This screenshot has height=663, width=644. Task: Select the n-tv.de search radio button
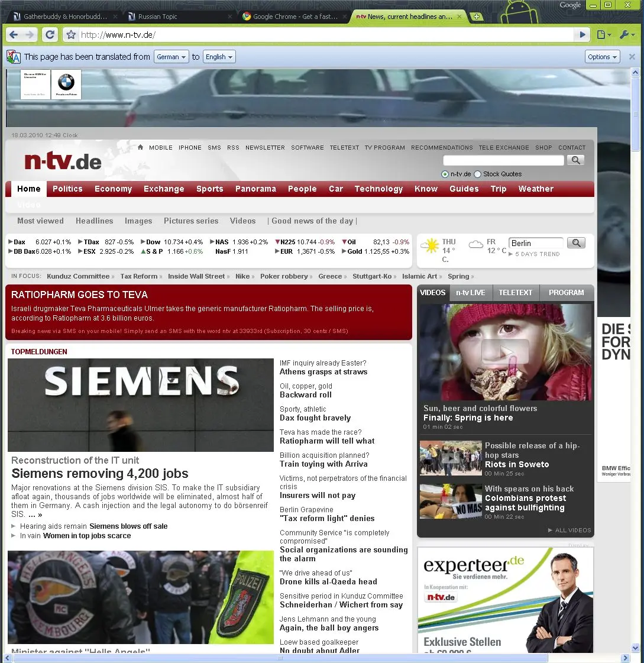point(445,174)
